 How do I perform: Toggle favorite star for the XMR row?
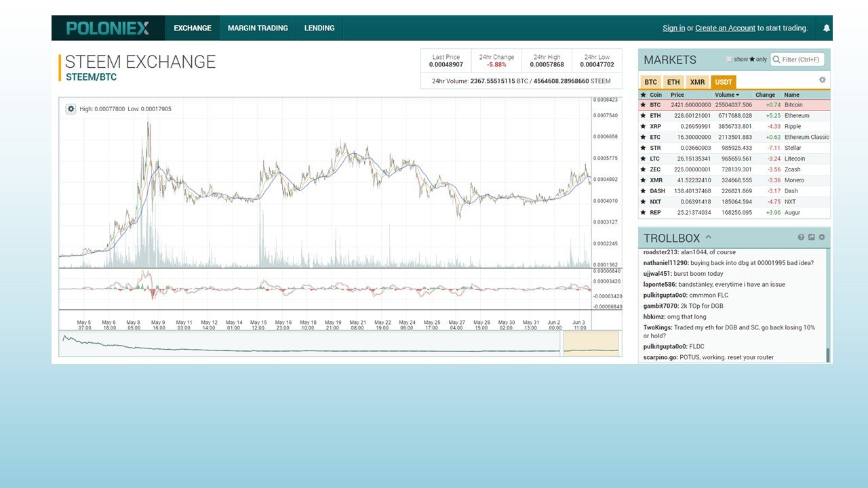(x=643, y=180)
